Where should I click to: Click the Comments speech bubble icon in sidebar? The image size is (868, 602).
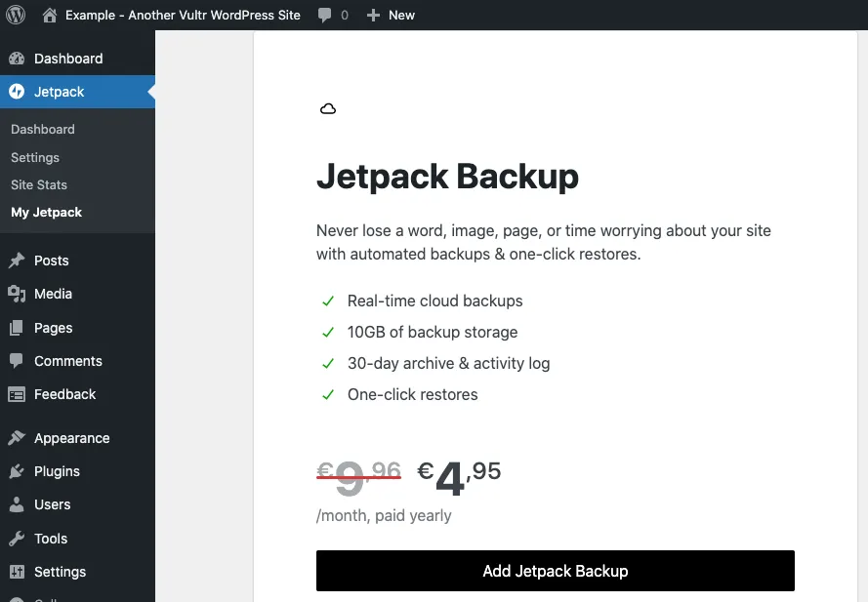(x=17, y=361)
